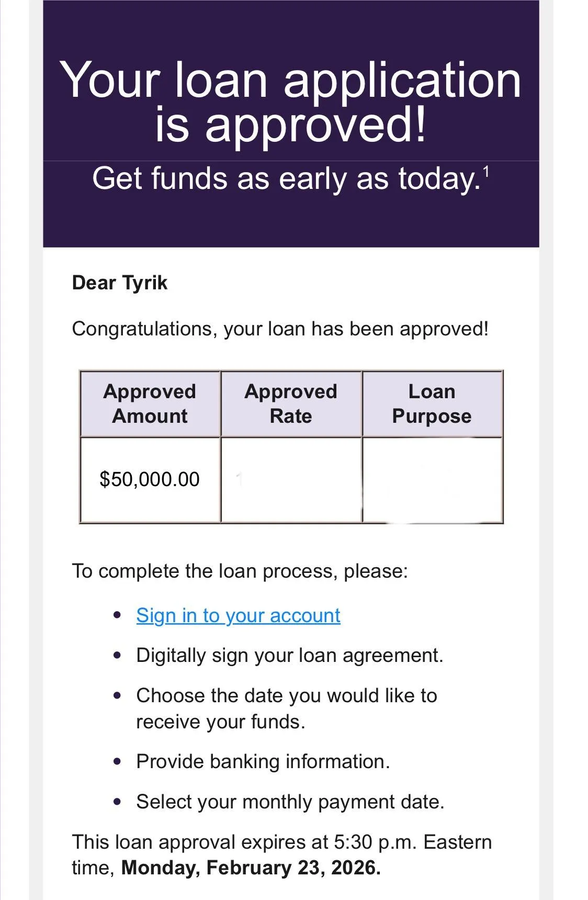Select the 'Dear Tyrik' greeting
588x900 pixels.
pyautogui.click(x=120, y=283)
